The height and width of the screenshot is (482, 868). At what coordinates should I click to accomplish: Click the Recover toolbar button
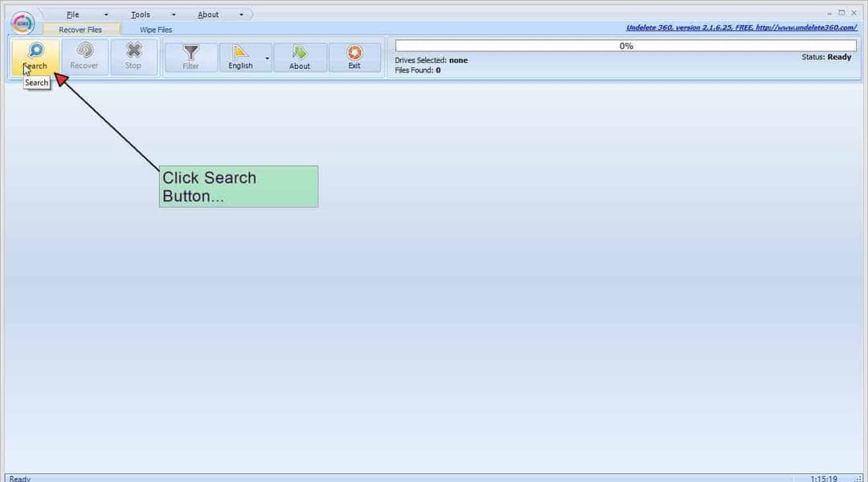tap(84, 56)
